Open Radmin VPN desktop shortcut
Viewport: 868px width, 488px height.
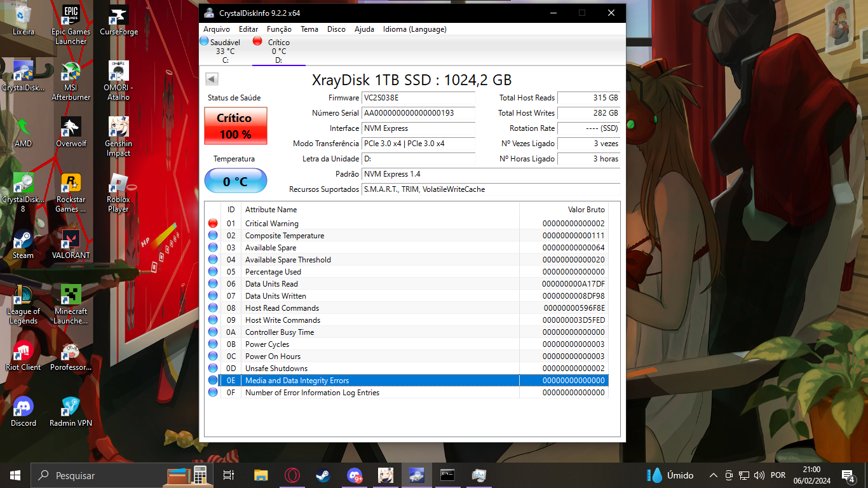coord(71,412)
